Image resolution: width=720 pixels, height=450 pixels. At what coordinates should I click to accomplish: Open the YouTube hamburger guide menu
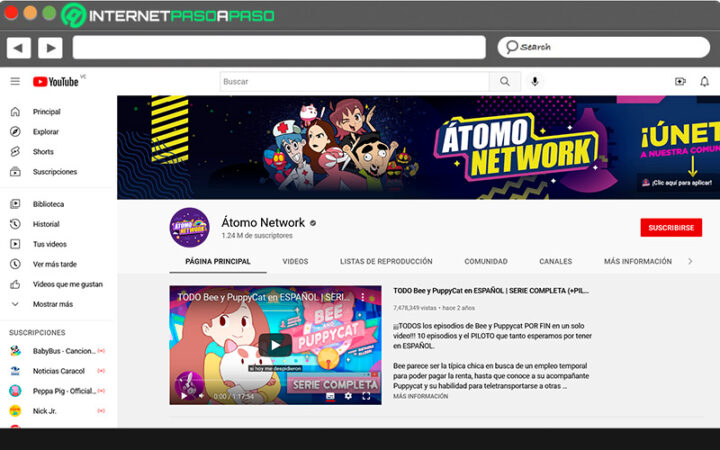(15, 82)
